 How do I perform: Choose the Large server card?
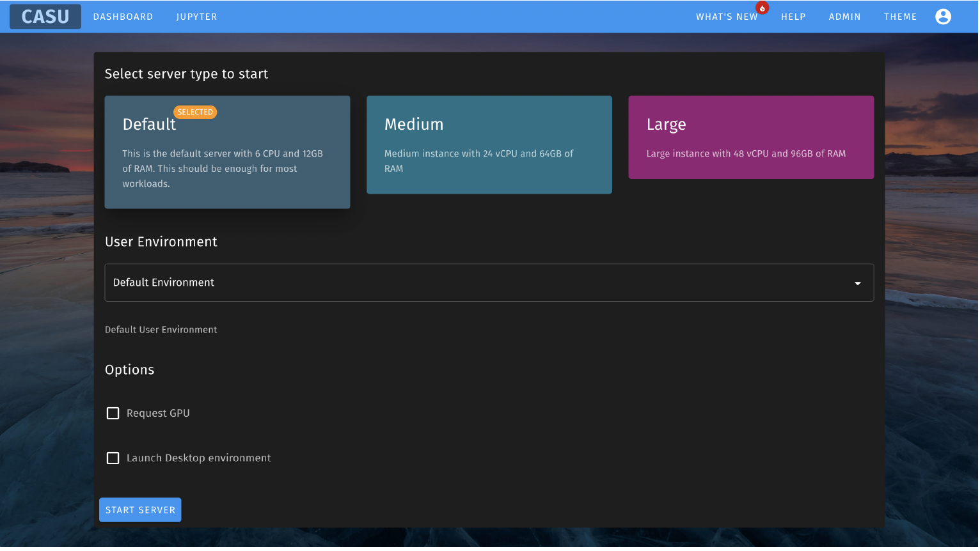pyautogui.click(x=752, y=137)
